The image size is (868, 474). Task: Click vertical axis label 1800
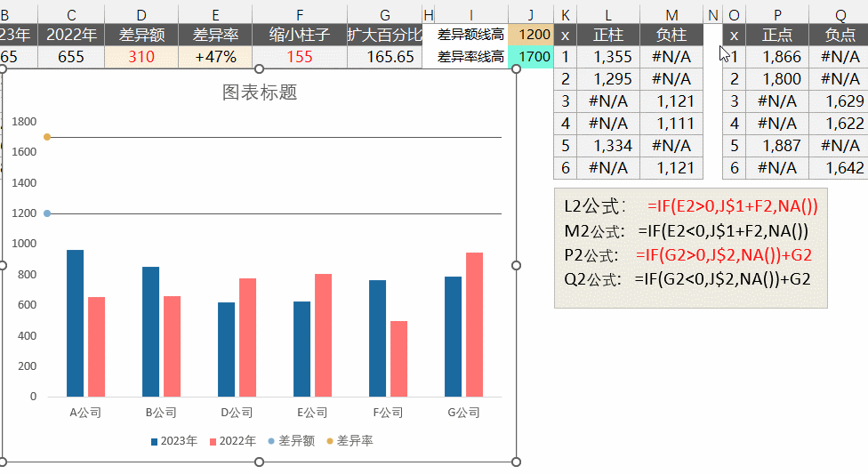24,122
